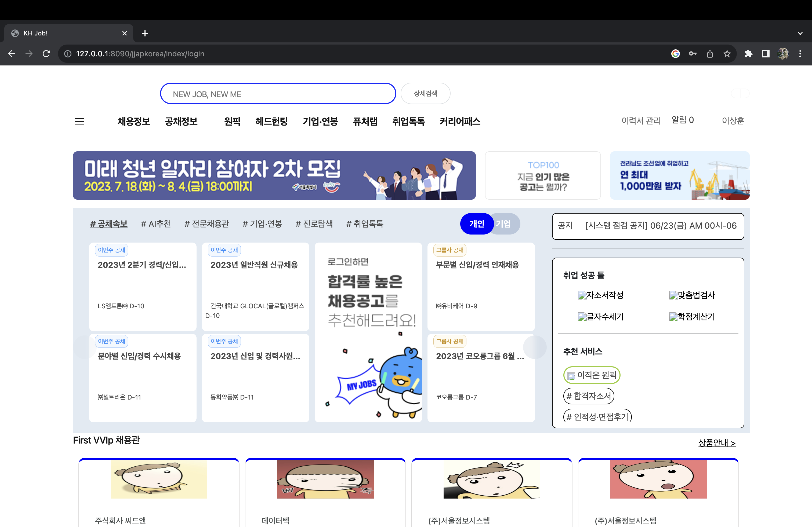Bookmark this page with the star icon
Screen dimensions: 812x527
coord(727,53)
